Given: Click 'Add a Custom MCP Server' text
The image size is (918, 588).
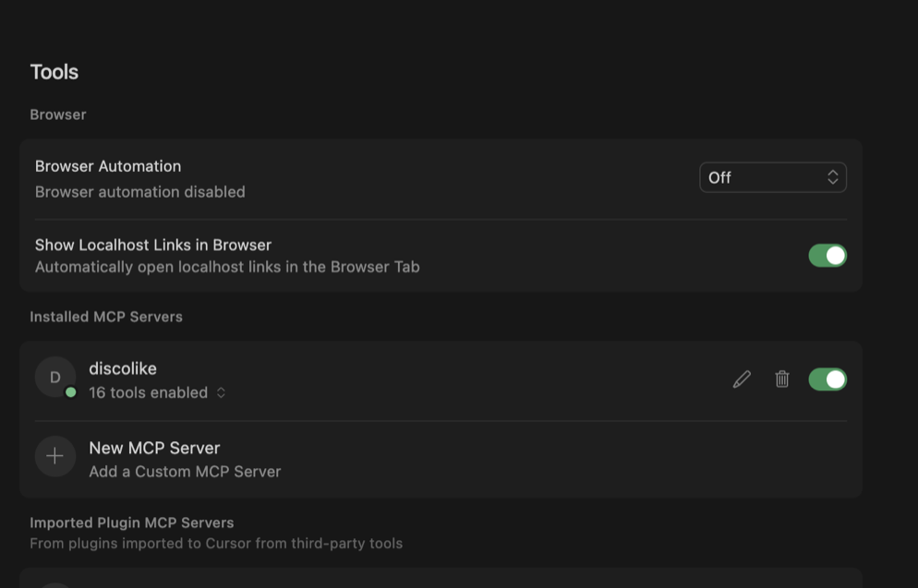Looking at the screenshot, I should tap(185, 472).
